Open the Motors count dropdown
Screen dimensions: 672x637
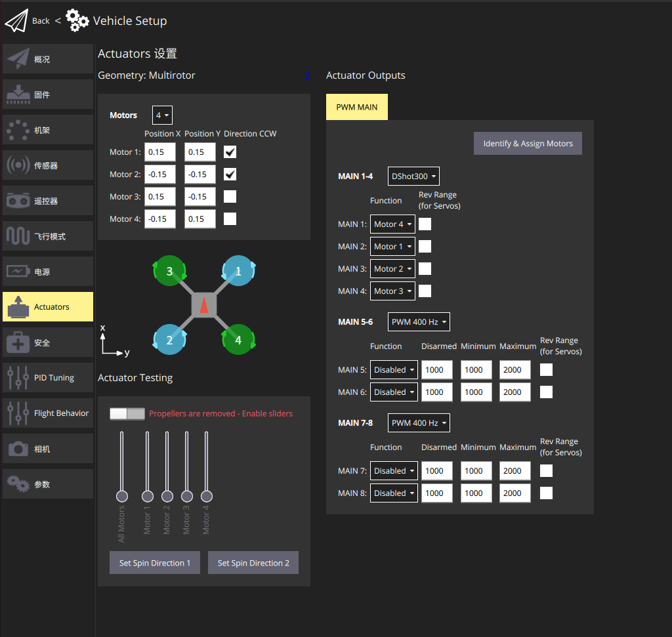[x=163, y=115]
